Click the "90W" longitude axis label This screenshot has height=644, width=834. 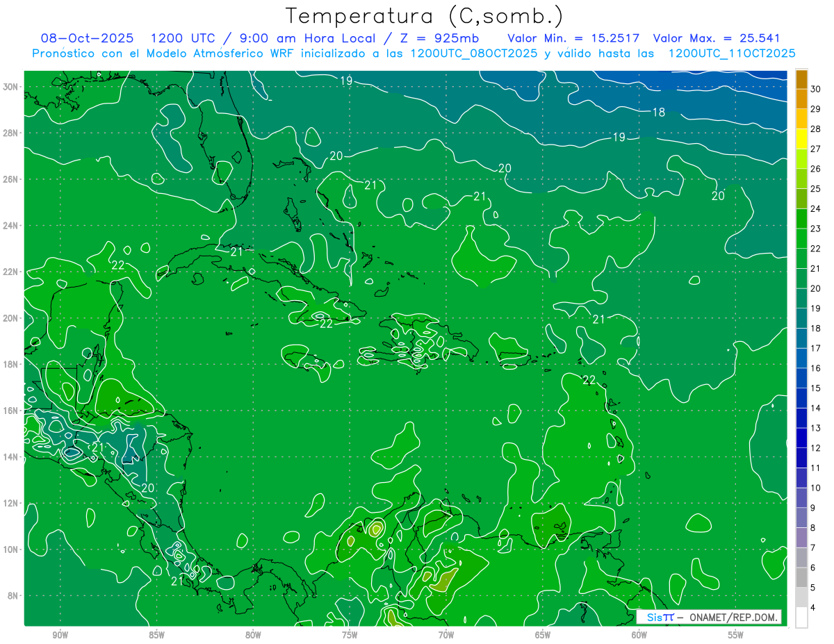[60, 635]
